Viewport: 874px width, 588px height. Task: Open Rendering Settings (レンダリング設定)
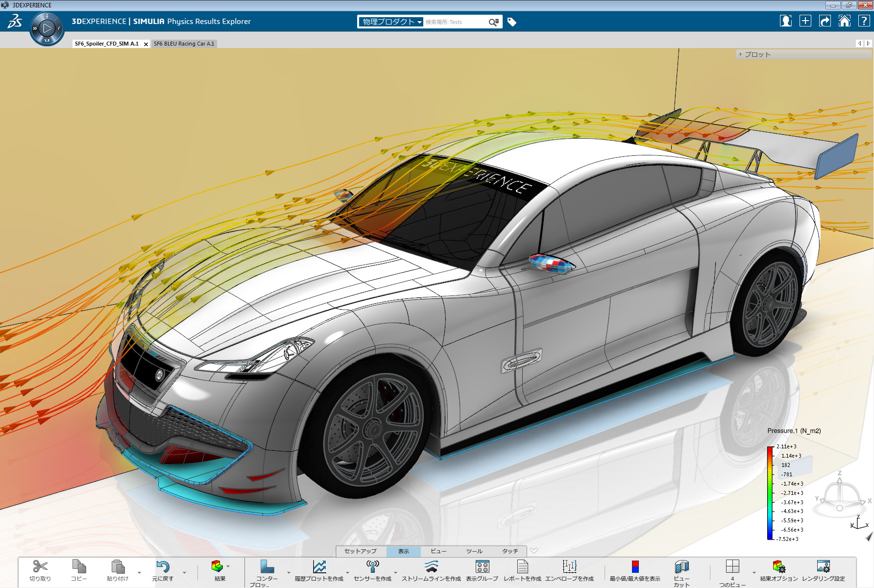pos(824,566)
